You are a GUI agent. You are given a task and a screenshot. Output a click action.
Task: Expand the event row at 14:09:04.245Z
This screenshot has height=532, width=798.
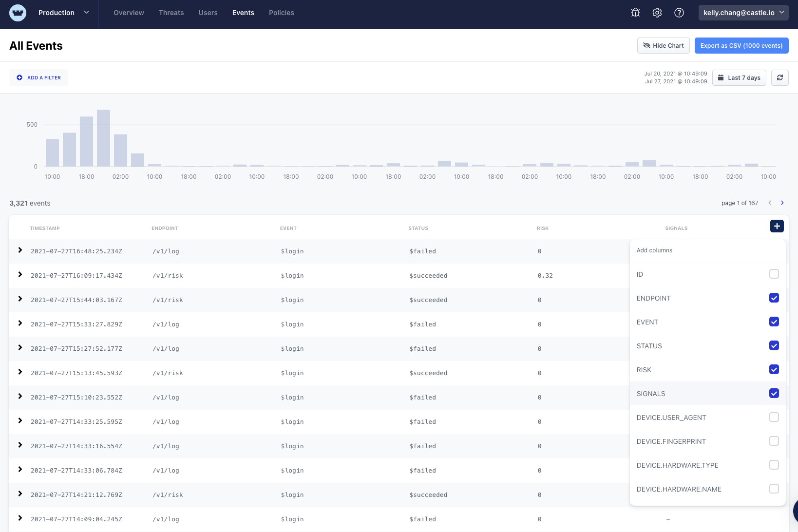coord(20,518)
